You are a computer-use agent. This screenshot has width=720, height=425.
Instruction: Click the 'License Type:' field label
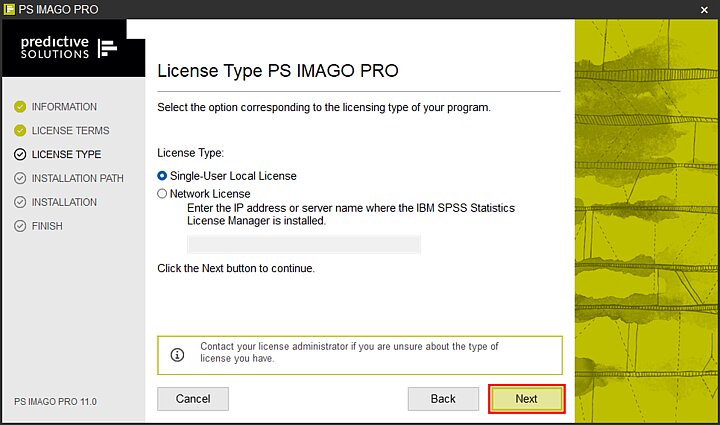191,153
